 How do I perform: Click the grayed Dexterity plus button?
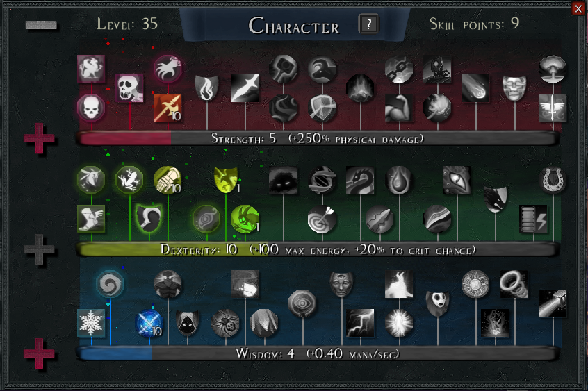tap(39, 249)
